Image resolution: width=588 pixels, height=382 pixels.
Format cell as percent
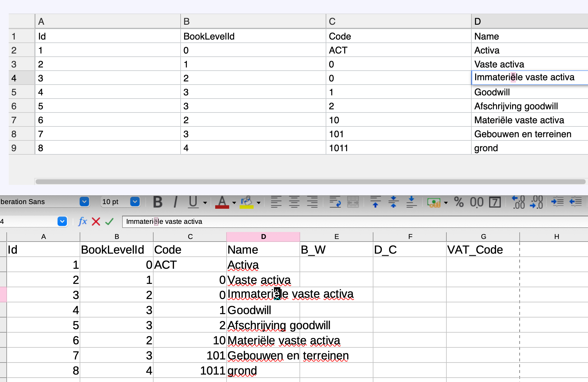point(459,202)
